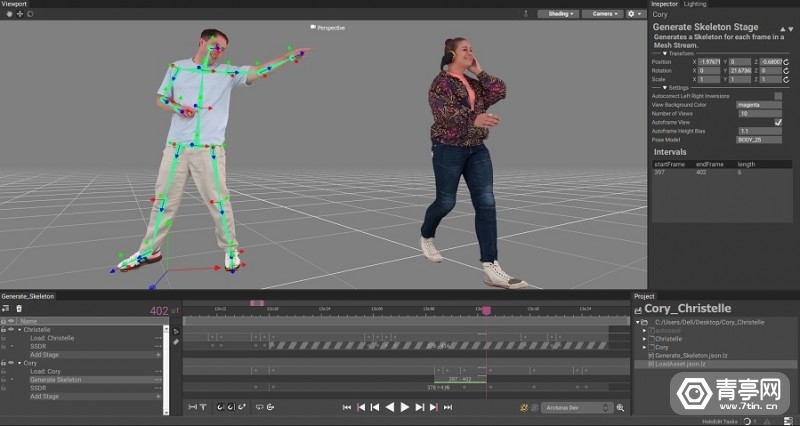Uncheck the Autoframe View checkbox
This screenshot has width=800, height=426.
coord(778,122)
